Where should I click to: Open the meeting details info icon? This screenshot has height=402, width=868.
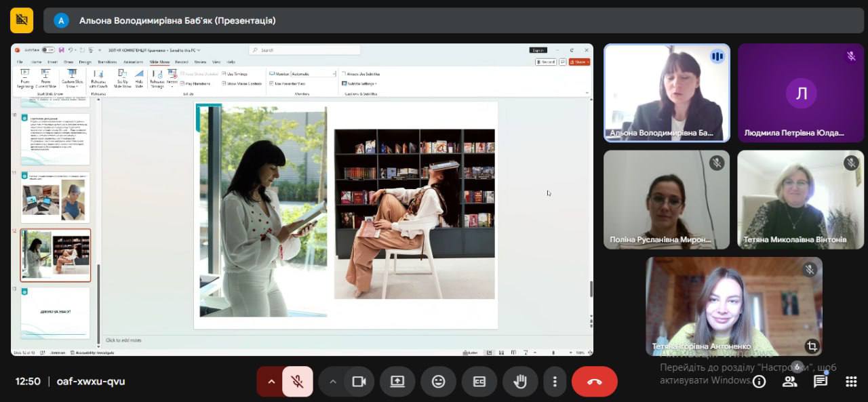(x=759, y=382)
